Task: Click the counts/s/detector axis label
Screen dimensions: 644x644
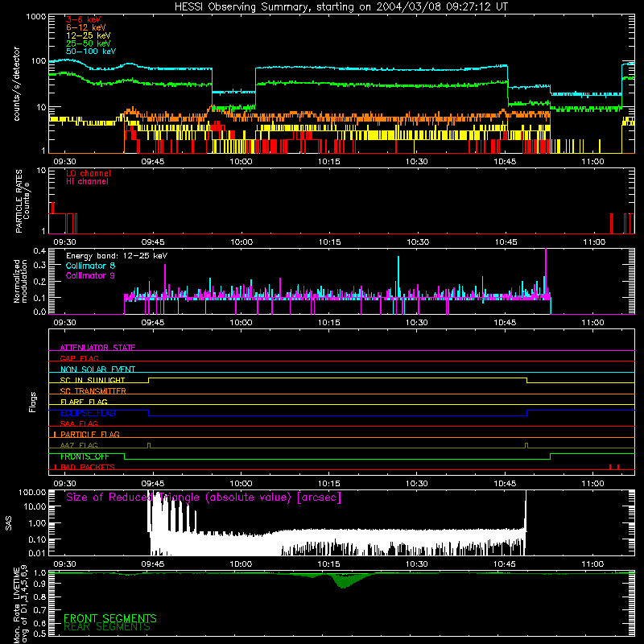Action: [17, 84]
